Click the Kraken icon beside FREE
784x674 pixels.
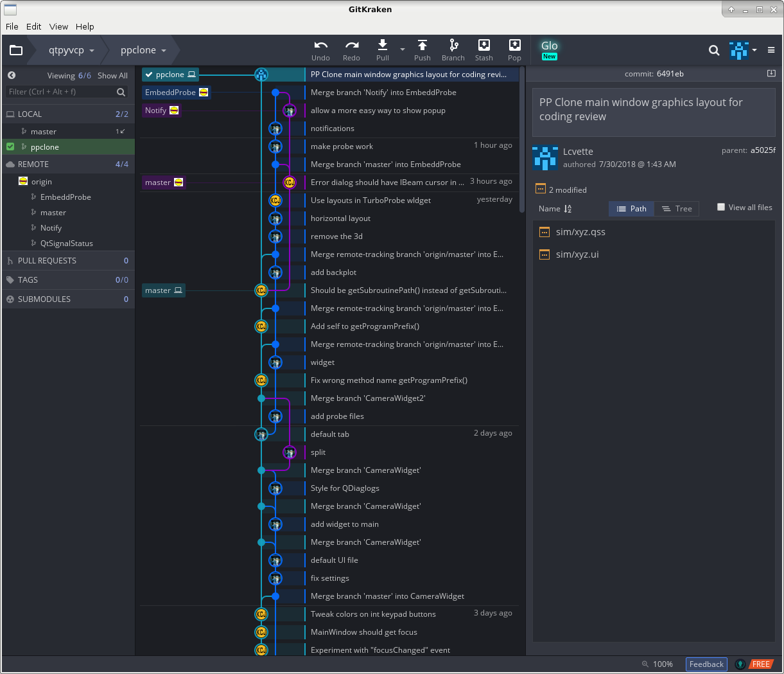[x=740, y=664]
